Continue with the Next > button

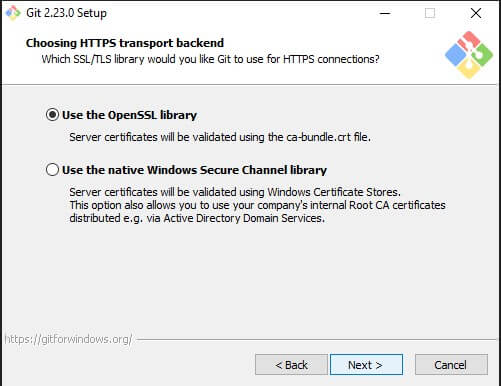(366, 365)
